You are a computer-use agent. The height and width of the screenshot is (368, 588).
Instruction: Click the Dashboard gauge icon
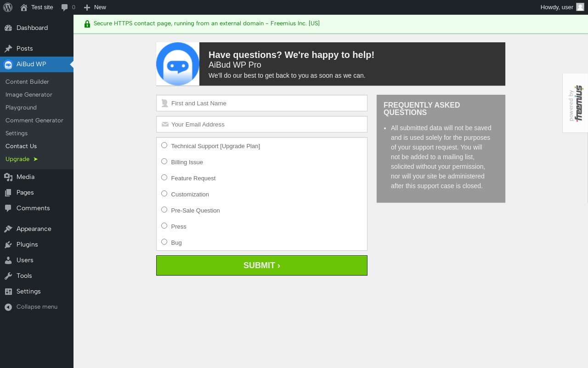8,28
